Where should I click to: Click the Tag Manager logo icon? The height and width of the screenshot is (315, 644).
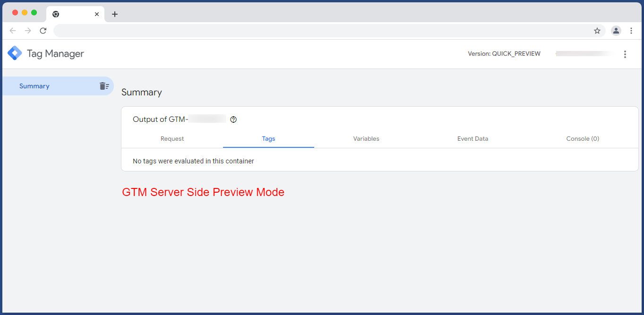[x=15, y=53]
